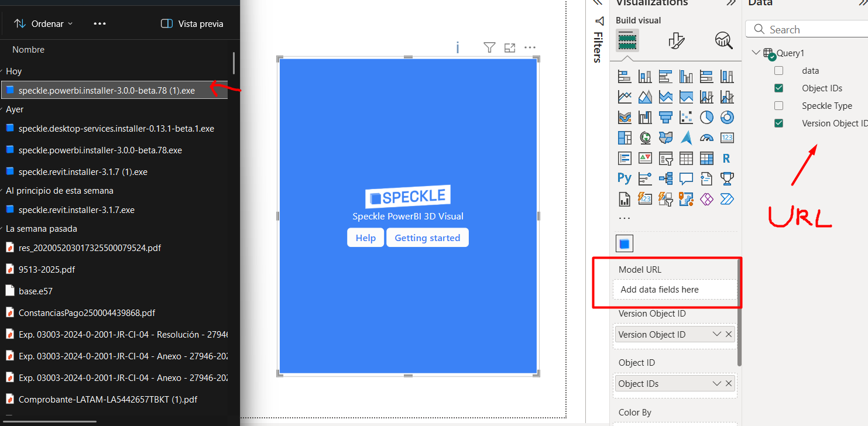Open the Analytics magnifier tab
The width and height of the screenshot is (868, 426).
(x=724, y=40)
